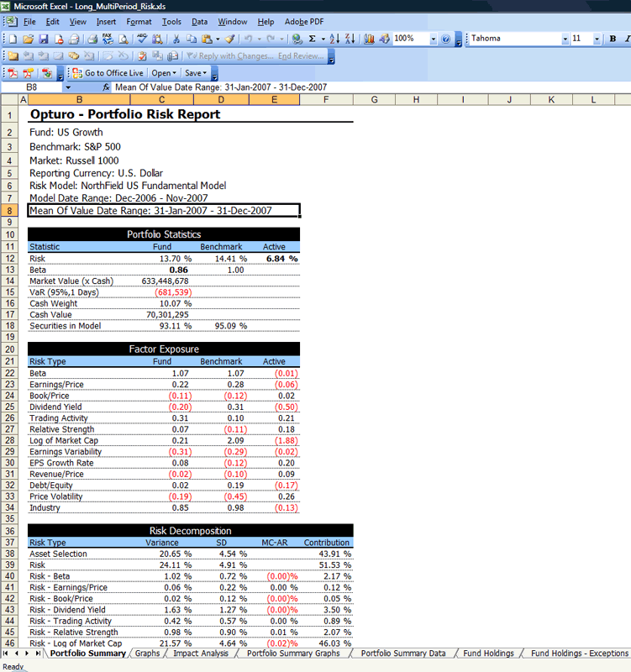Screen dimensions: 631x672
Task: Click the Save button in Office Live toolbar
Action: click(x=196, y=73)
